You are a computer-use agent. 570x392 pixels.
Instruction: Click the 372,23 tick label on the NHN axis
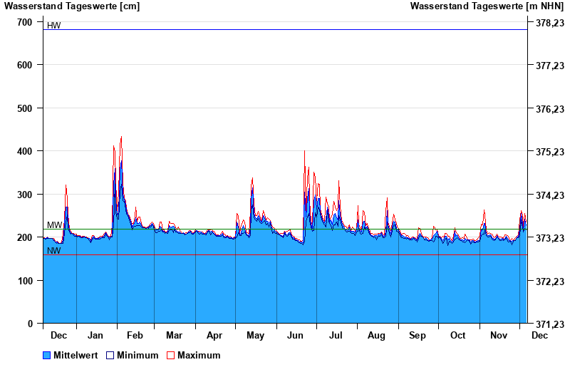pyautogui.click(x=549, y=281)
